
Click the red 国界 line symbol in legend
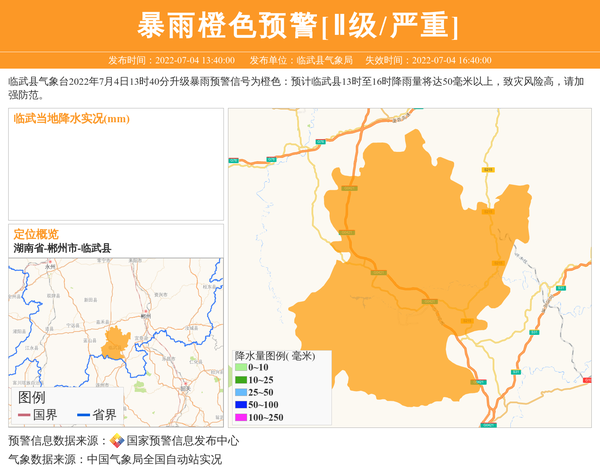[25, 415]
